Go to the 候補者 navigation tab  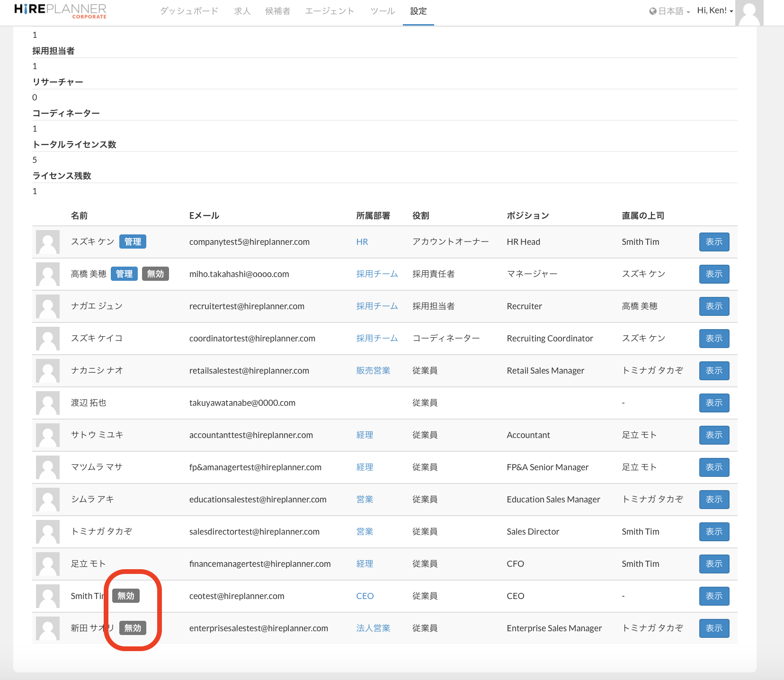[x=277, y=11]
